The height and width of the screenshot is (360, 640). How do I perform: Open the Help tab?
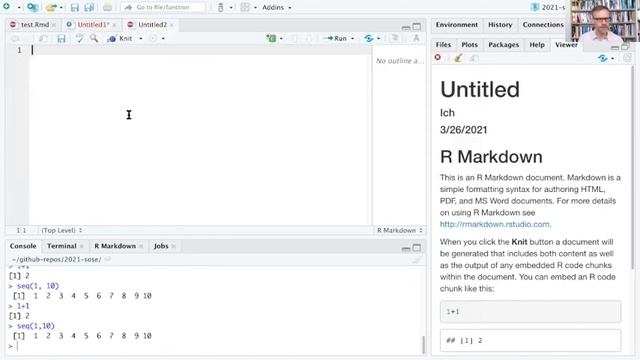[x=537, y=44]
